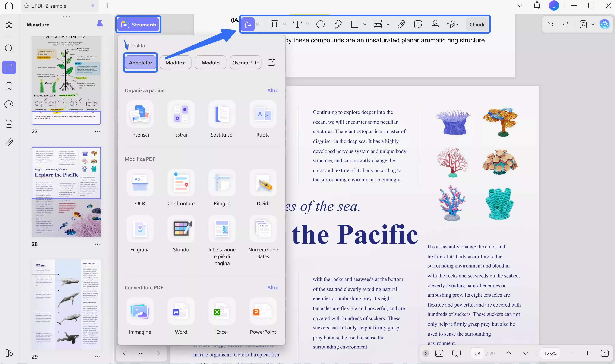
Task: Open the Strumenti tools menu
Action: [138, 25]
